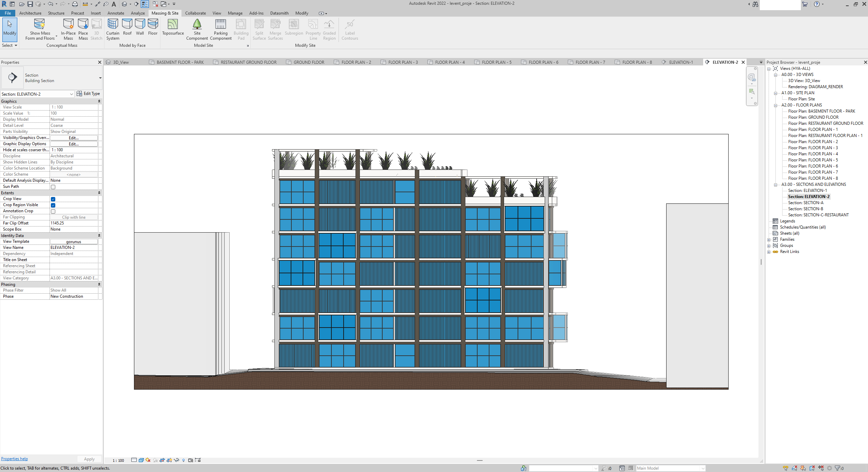Screen dimensions: 868x472
Task: Collapse the Graphics properties group
Action: (99, 101)
